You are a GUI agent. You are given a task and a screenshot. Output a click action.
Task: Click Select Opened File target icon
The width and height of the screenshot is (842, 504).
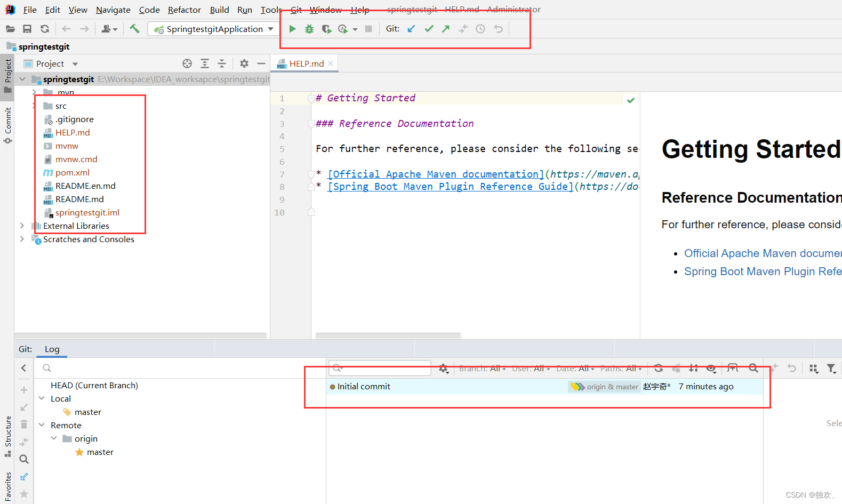(x=187, y=63)
